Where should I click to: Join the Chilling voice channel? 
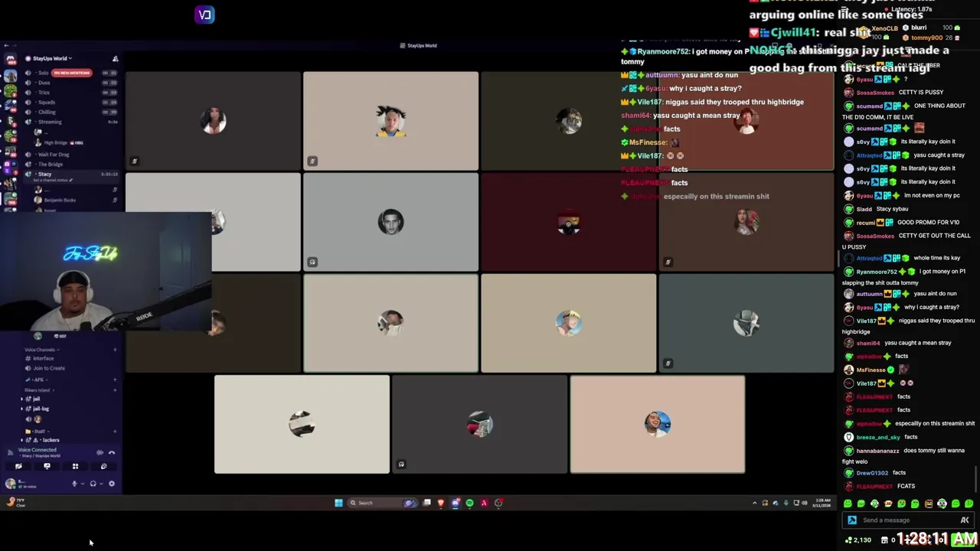[x=47, y=112]
